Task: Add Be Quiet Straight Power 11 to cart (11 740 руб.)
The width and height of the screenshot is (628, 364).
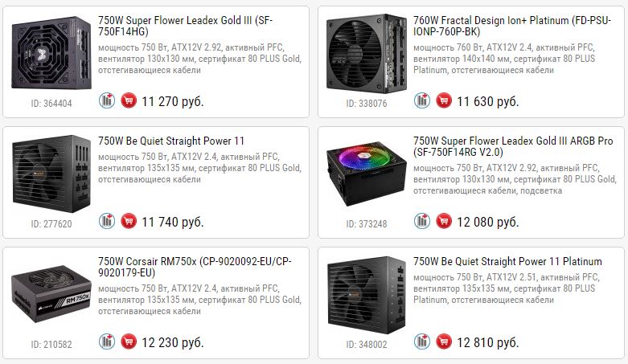Action: (x=128, y=221)
